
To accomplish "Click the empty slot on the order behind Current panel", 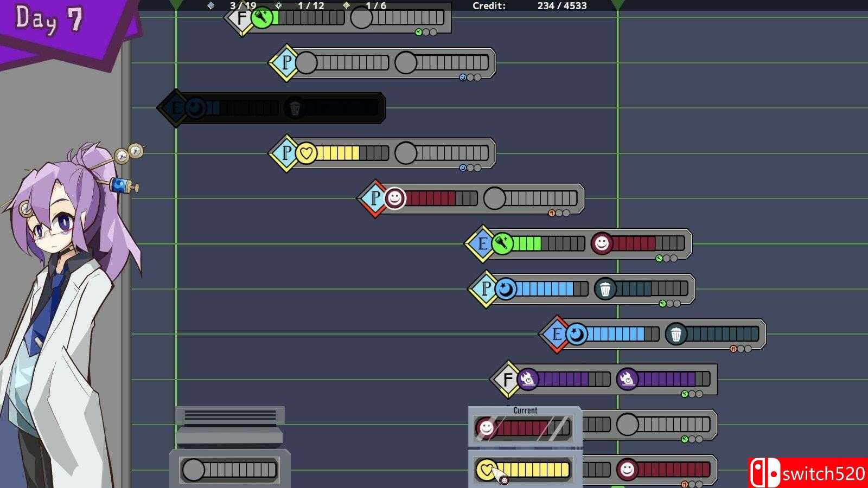I will (627, 425).
